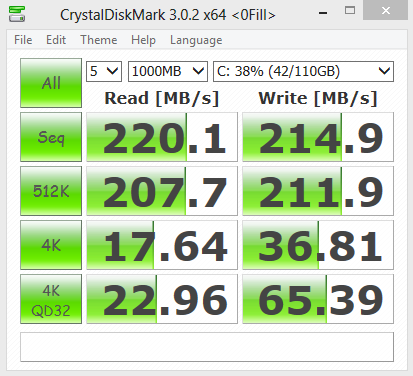This screenshot has height=376, width=413.
Task: Click the 4K read result 17.64
Action: (x=162, y=245)
